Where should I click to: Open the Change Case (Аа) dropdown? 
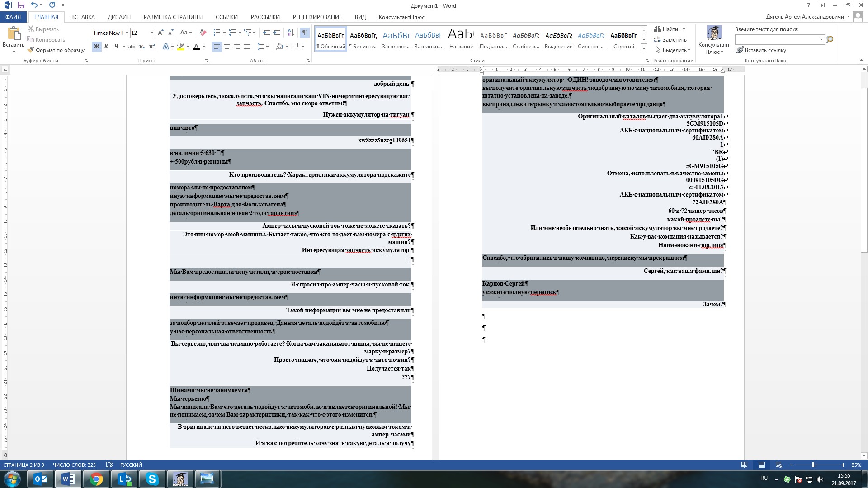coord(186,33)
